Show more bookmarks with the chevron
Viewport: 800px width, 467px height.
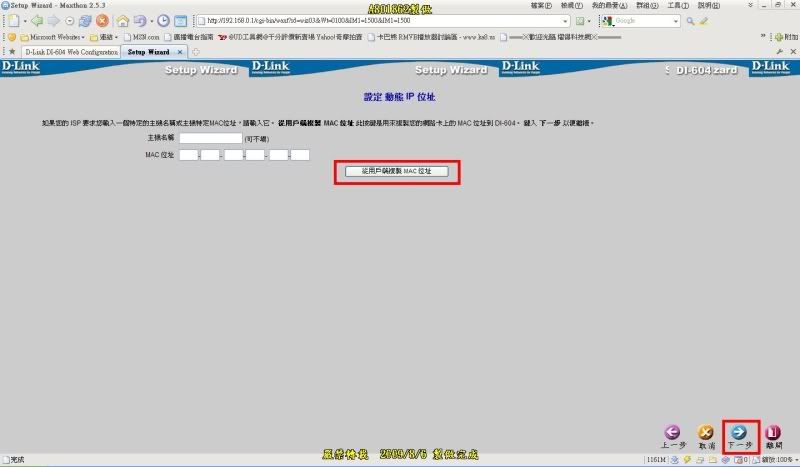(x=763, y=36)
